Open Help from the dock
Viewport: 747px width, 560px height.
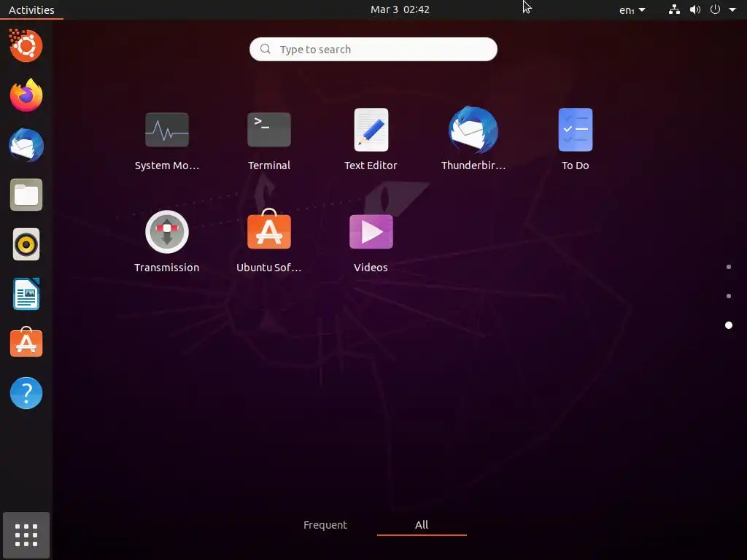coord(26,393)
